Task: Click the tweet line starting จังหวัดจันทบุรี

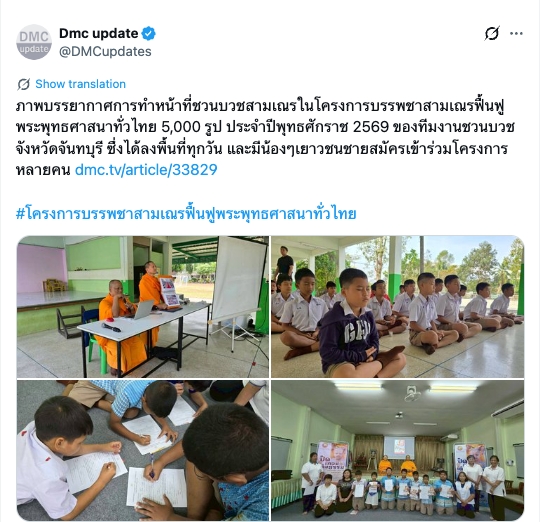Action: click(x=262, y=149)
